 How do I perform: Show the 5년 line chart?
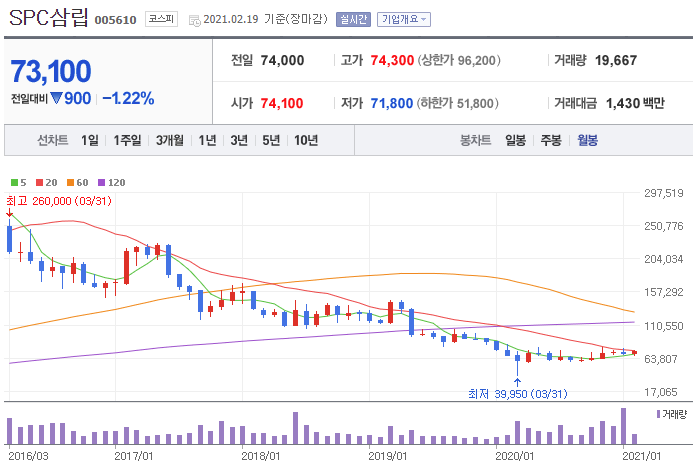(271, 141)
